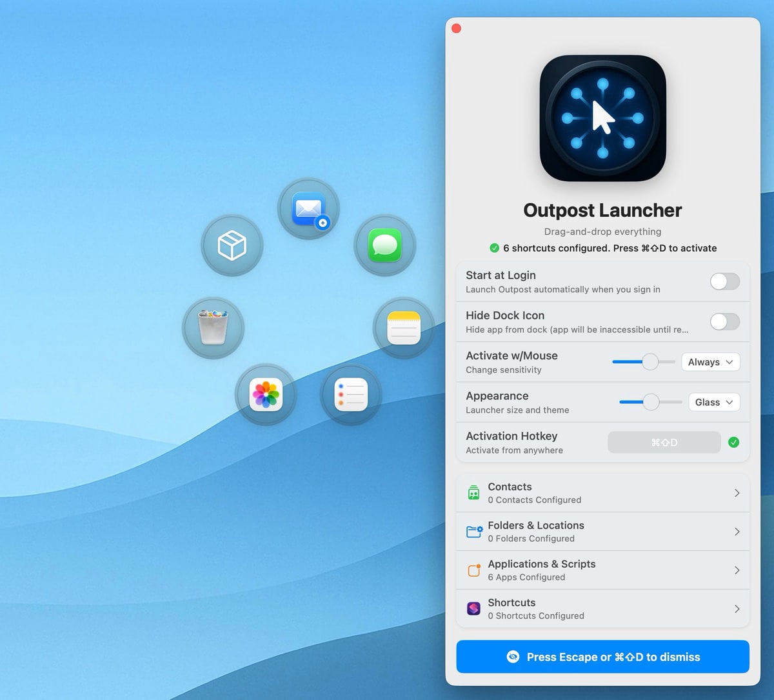774x700 pixels.
Task: Open the Always activation dropdown
Action: (x=710, y=362)
